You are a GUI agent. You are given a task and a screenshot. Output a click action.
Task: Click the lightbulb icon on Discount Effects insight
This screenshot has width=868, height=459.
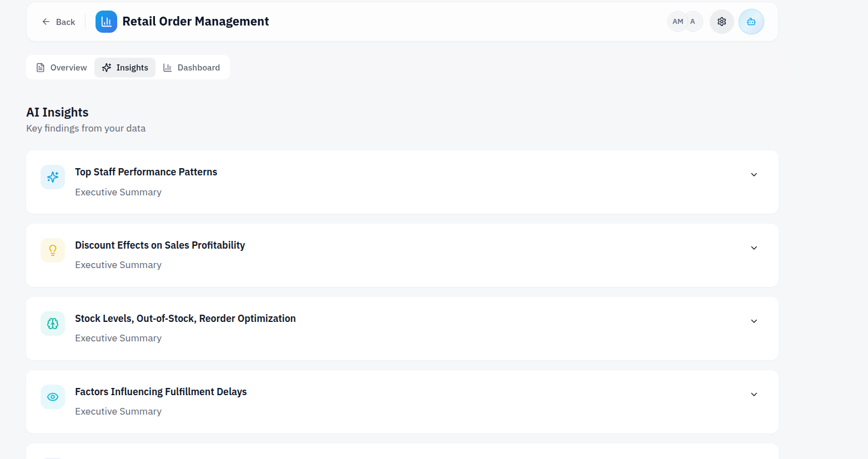tap(52, 250)
